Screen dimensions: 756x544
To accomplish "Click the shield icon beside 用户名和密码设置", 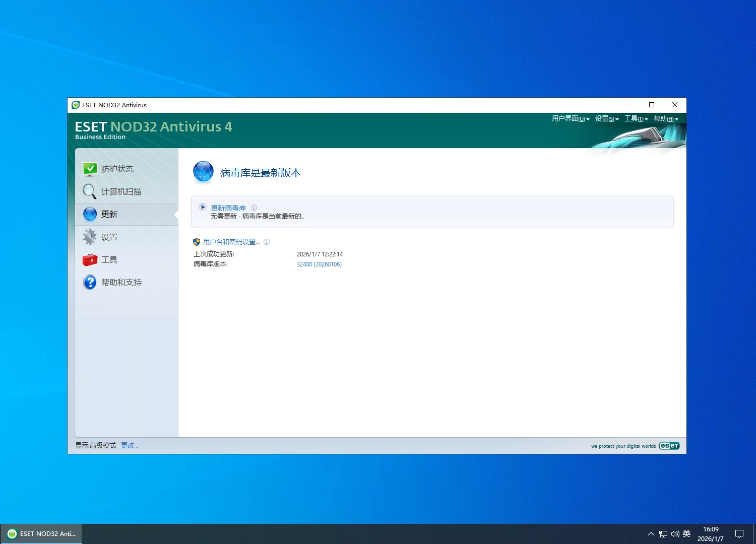I will point(197,242).
